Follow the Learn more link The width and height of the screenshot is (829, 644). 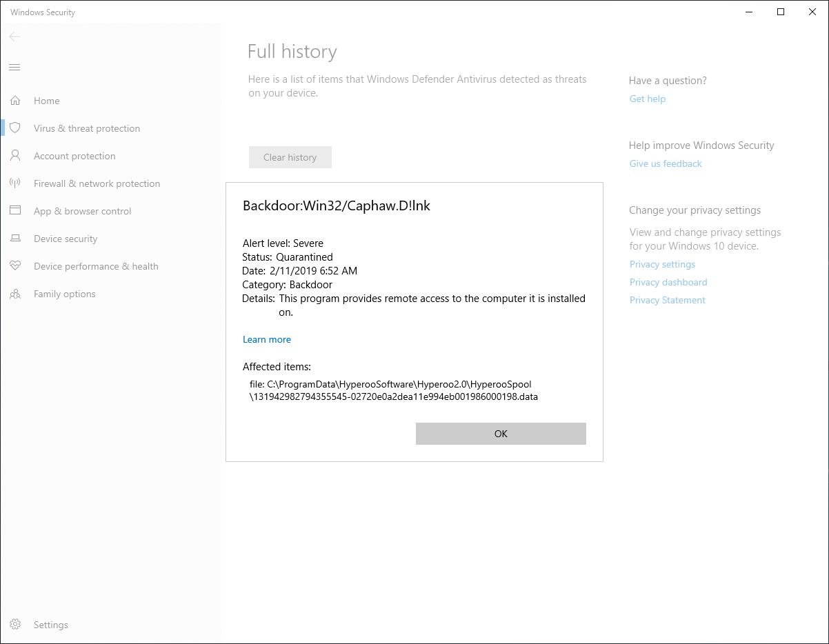coord(267,339)
